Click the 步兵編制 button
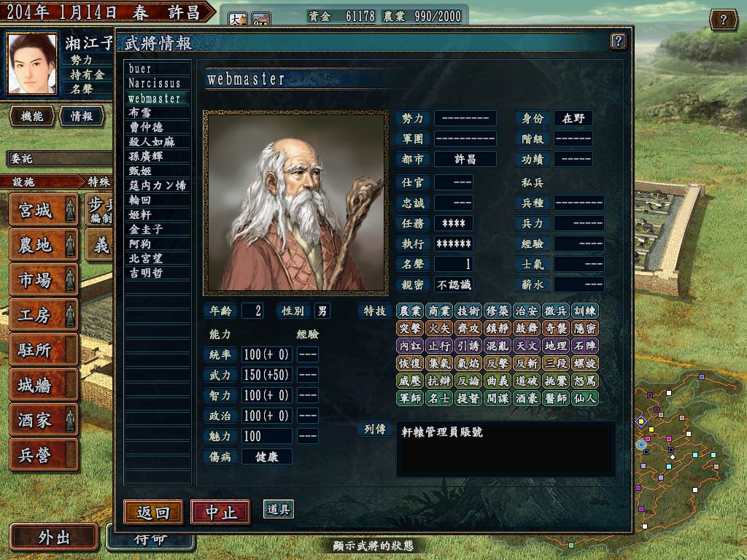The width and height of the screenshot is (747, 560). click(99, 210)
